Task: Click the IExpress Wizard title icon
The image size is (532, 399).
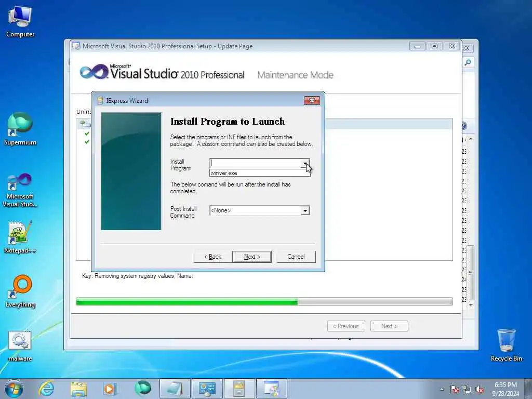Action: [x=100, y=100]
